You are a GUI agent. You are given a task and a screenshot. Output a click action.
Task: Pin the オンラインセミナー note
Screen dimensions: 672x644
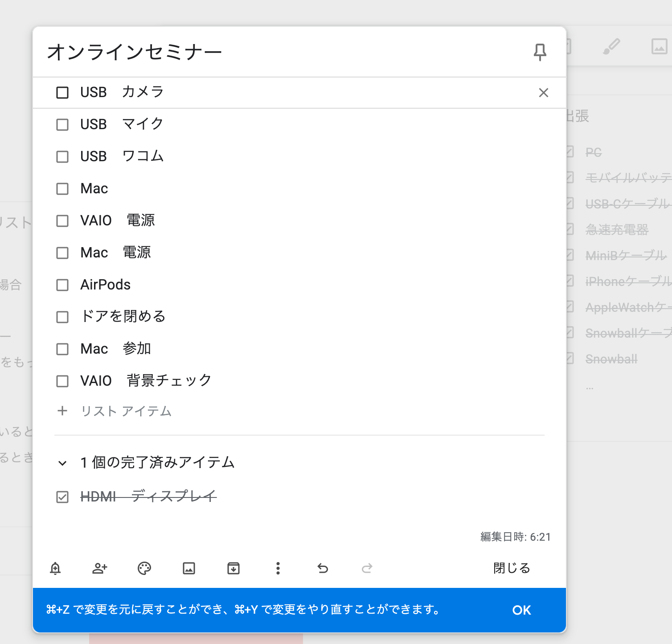pos(540,52)
